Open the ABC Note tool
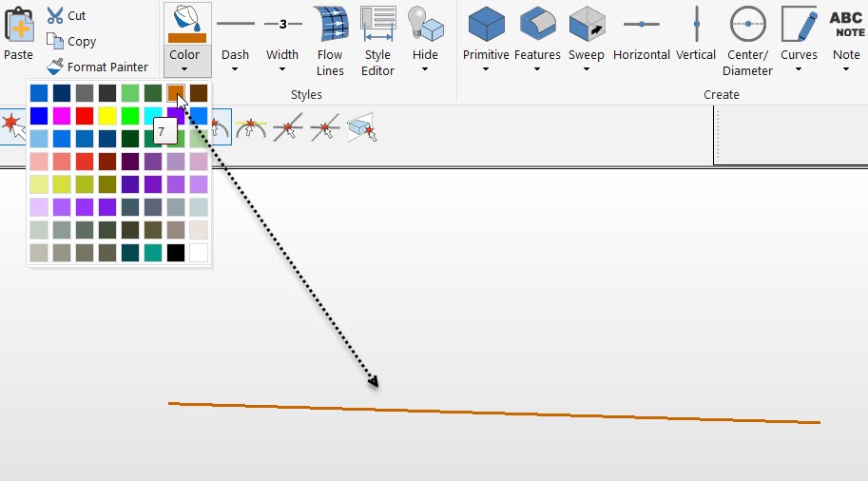The height and width of the screenshot is (481, 868). 846,24
